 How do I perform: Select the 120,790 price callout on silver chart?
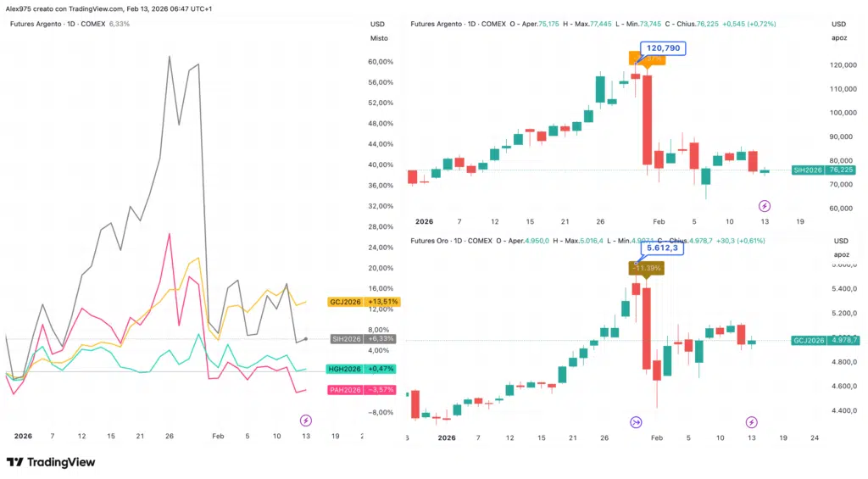(663, 48)
